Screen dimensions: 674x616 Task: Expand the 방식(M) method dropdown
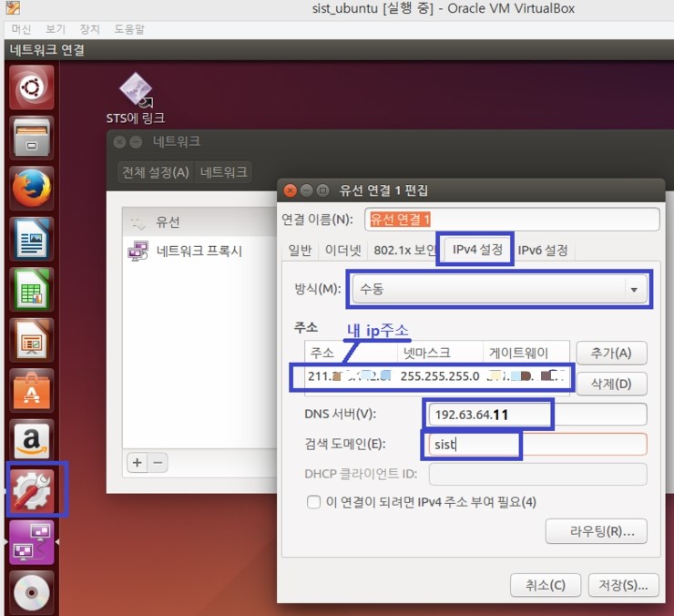coord(496,289)
